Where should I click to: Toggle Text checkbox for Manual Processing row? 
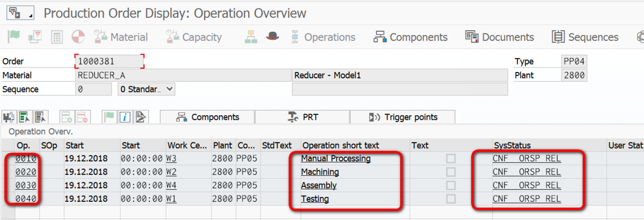451,159
